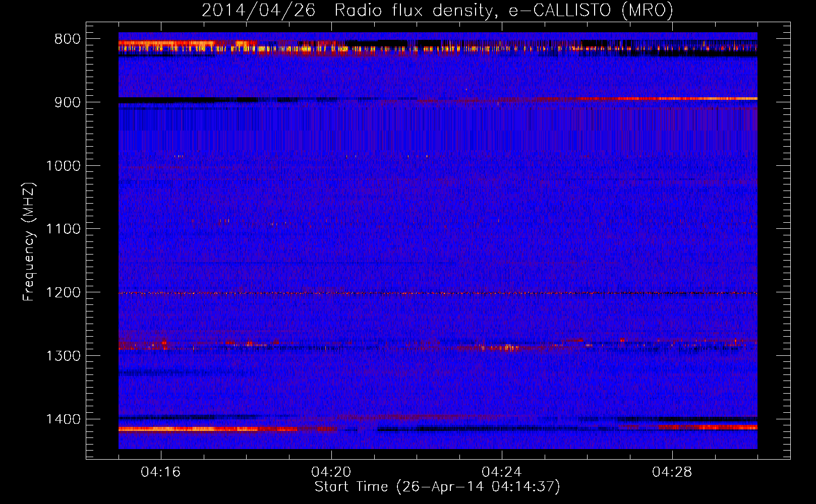Click the 04:28 time tick label
The image size is (816, 504).
(672, 472)
